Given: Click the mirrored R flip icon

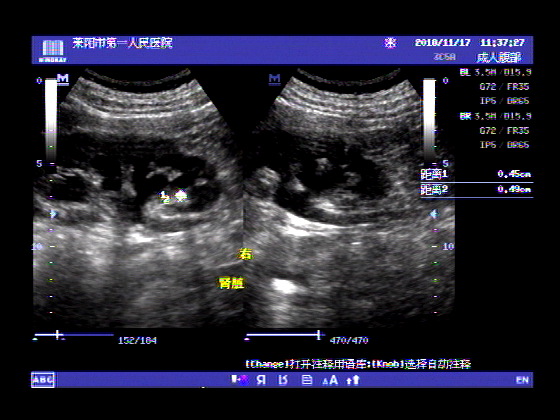Looking at the screenshot, I should pyautogui.click(x=261, y=380).
